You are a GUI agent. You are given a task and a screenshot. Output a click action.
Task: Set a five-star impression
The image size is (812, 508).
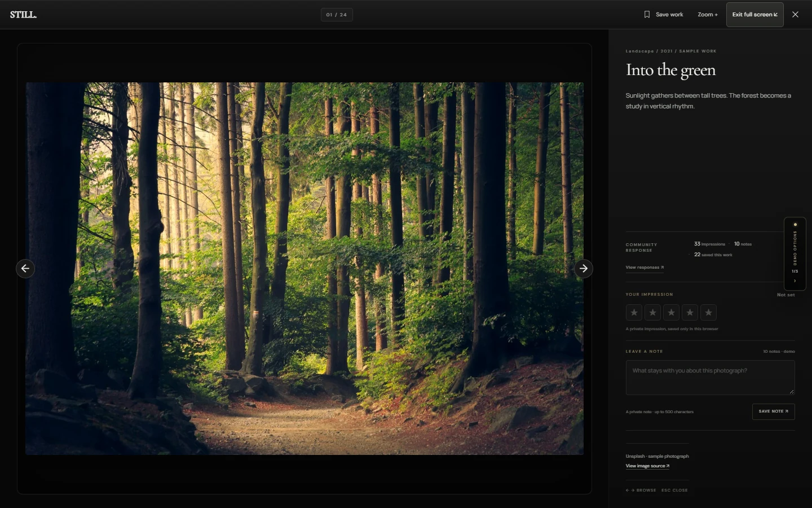coord(708,312)
